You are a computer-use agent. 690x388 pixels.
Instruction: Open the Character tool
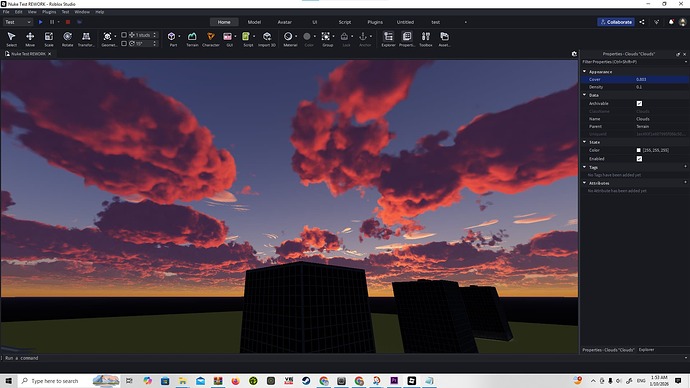point(211,39)
